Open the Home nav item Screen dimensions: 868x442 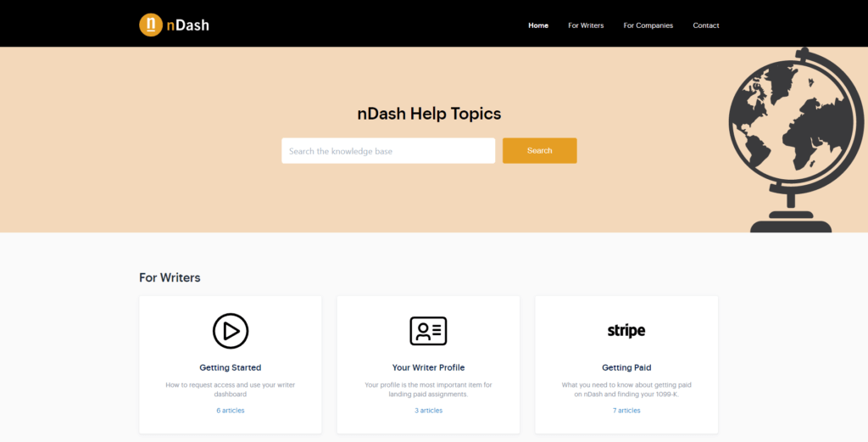click(x=538, y=25)
